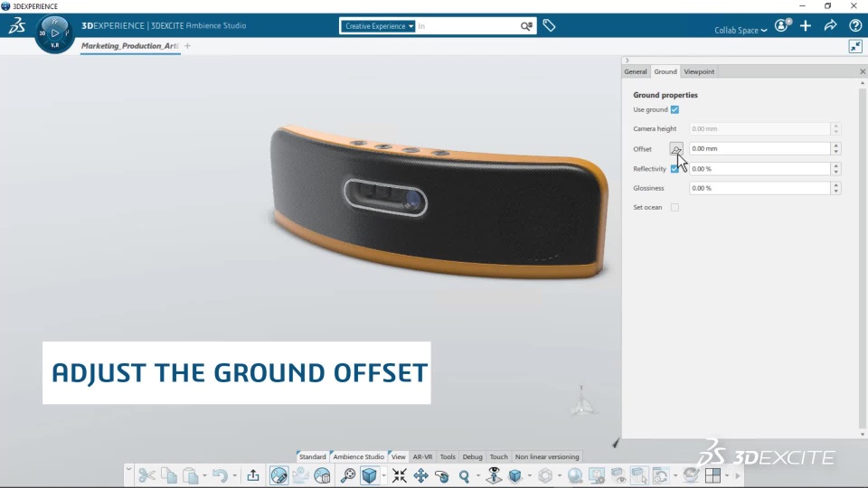
Task: Click the split viewport grid icon
Action: (x=713, y=475)
